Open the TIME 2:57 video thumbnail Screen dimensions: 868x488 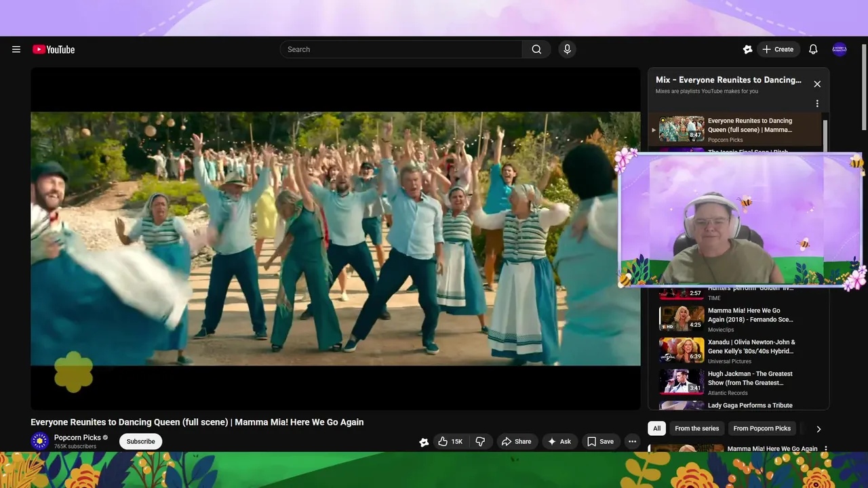click(682, 293)
